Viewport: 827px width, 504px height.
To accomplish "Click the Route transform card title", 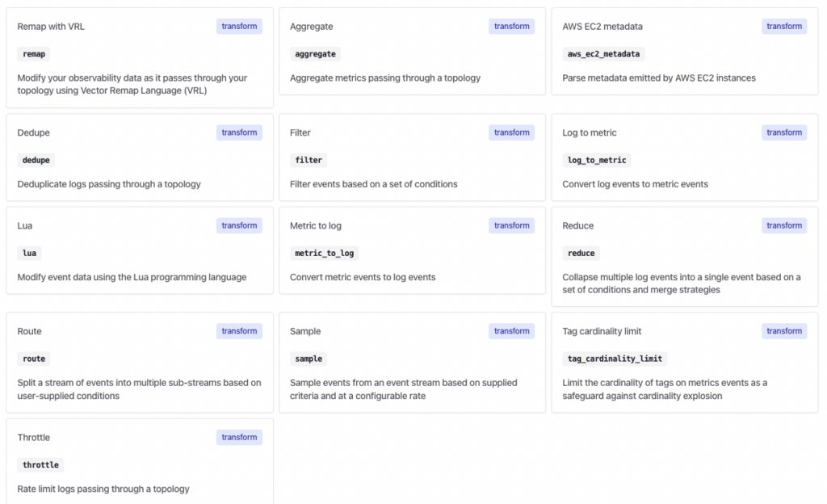I will 30,331.
